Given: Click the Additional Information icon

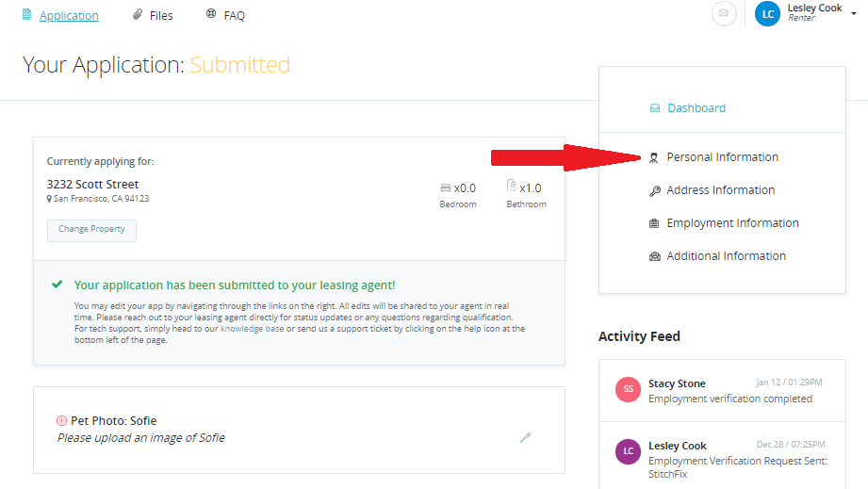Looking at the screenshot, I should click(x=655, y=256).
